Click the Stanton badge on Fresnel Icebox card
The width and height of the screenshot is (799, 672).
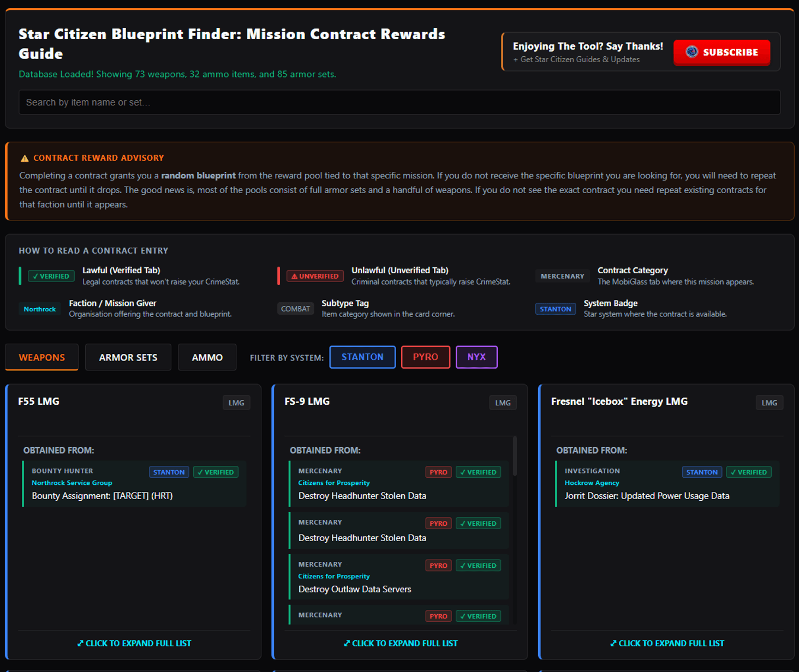pos(701,472)
